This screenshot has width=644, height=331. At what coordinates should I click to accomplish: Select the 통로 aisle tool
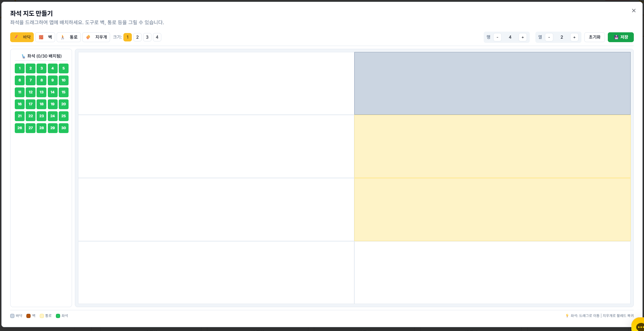click(x=69, y=37)
